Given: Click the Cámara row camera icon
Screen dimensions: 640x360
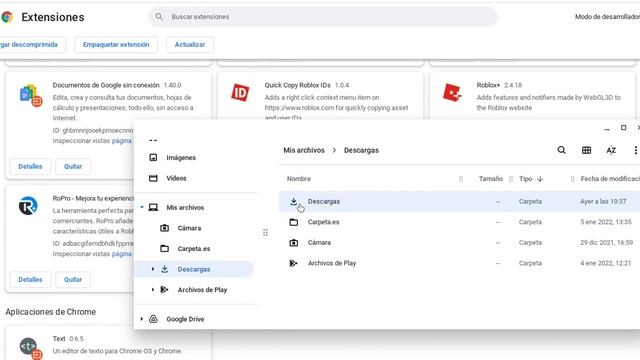Looking at the screenshot, I should 293,242.
